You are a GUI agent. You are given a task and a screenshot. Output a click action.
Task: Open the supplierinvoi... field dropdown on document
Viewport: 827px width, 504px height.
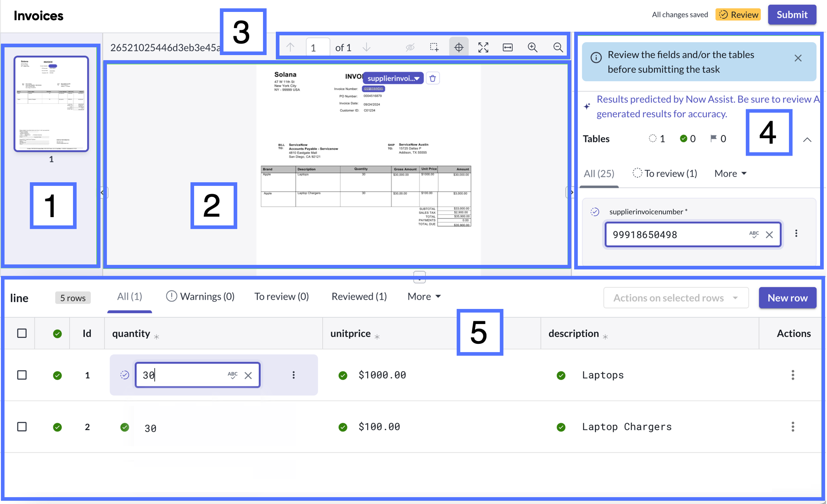[x=393, y=78]
